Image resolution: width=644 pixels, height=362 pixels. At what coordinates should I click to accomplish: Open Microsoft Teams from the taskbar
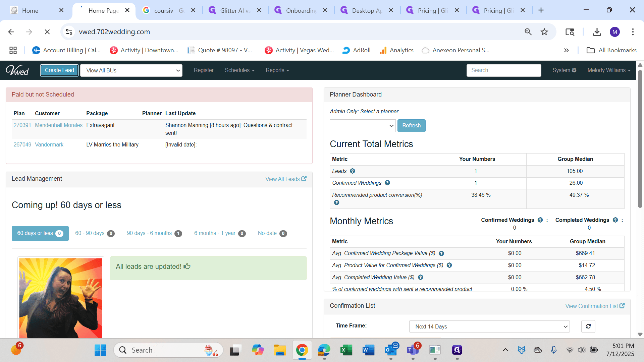coord(413,350)
